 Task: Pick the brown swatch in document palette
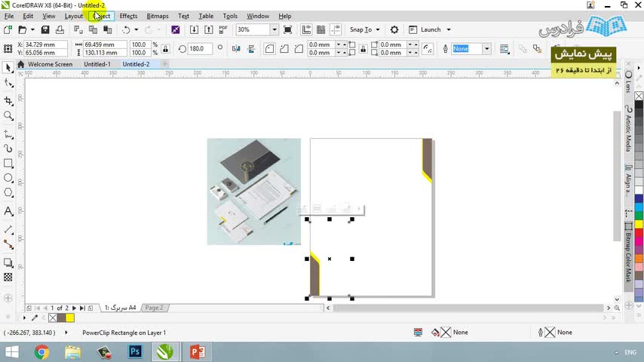click(x=62, y=318)
